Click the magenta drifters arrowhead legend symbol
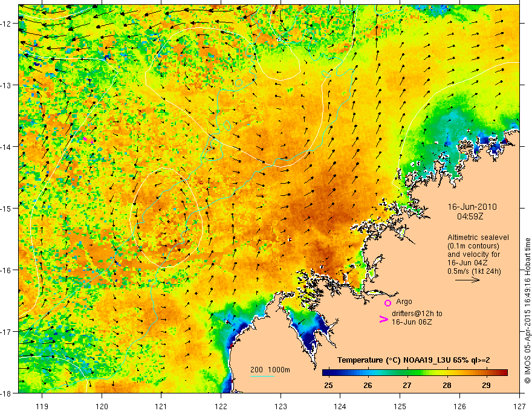Screen dimensions: 532x411 (383, 319)
